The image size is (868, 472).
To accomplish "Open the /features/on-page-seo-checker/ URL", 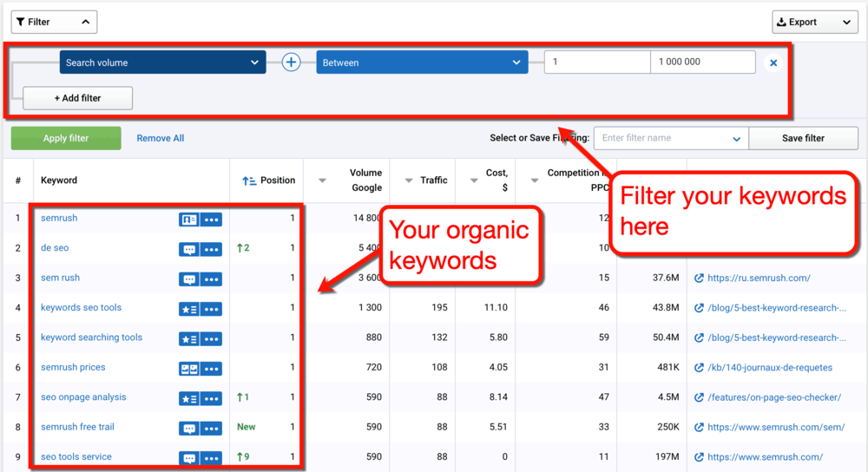I will click(774, 397).
